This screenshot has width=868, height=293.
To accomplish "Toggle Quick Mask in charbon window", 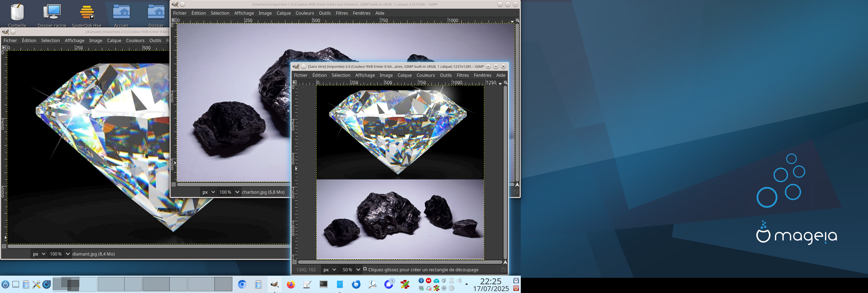I will click(x=174, y=184).
